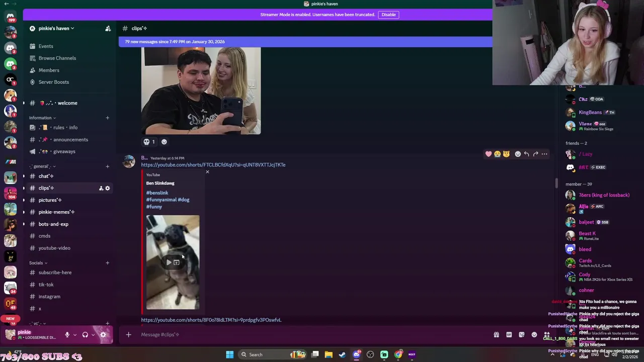Create a channel in the Information category
The image size is (644, 362).
coord(107,118)
